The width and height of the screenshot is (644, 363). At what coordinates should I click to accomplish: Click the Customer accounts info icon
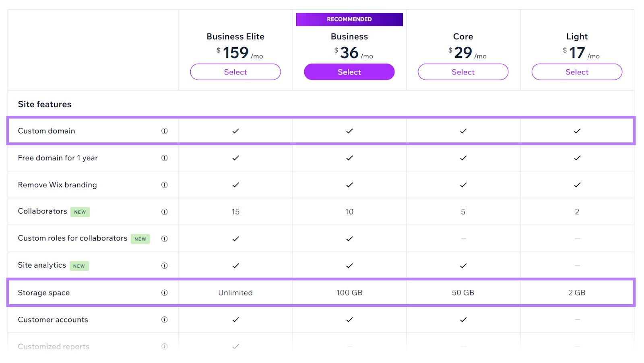coord(164,320)
